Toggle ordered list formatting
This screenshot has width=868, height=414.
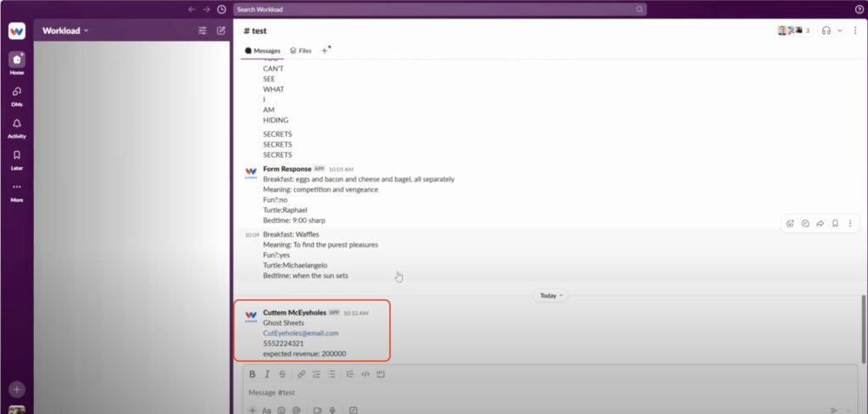(x=316, y=374)
